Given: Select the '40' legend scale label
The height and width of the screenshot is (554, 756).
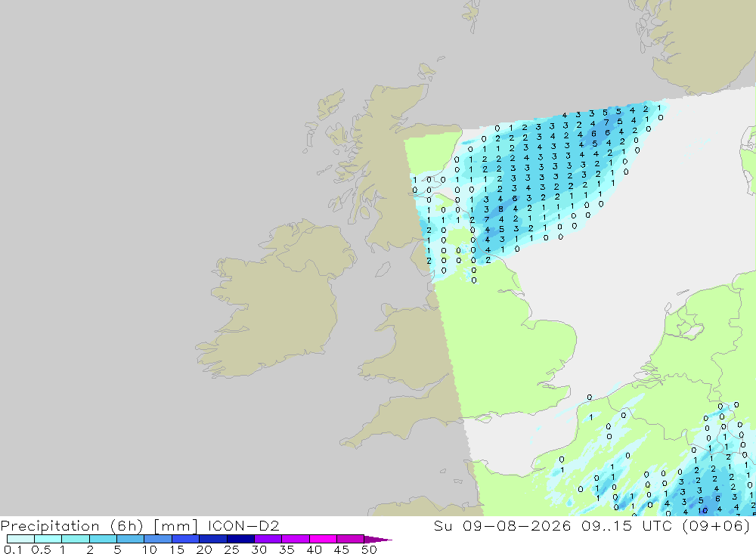Looking at the screenshot, I should (314, 549).
